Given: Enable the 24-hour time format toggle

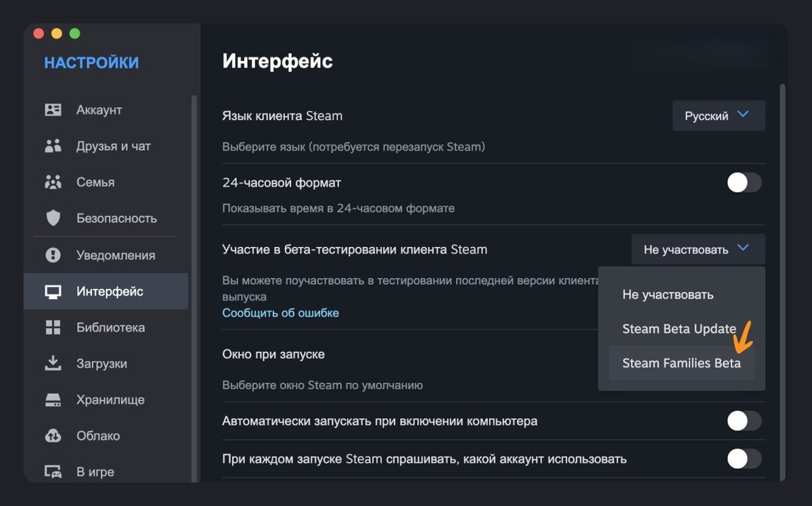Looking at the screenshot, I should tap(744, 183).
